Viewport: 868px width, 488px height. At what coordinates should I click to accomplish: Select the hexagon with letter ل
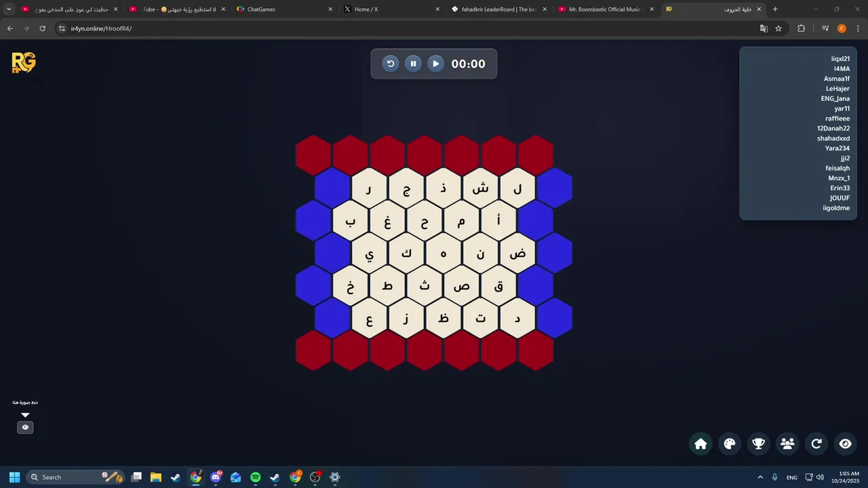pos(517,188)
